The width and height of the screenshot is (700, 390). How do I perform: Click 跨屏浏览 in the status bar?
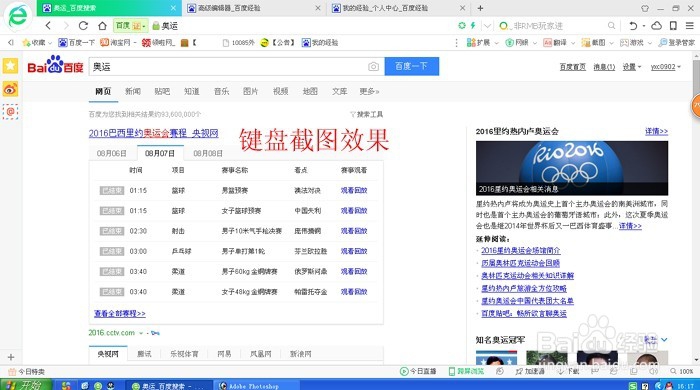[x=466, y=371]
